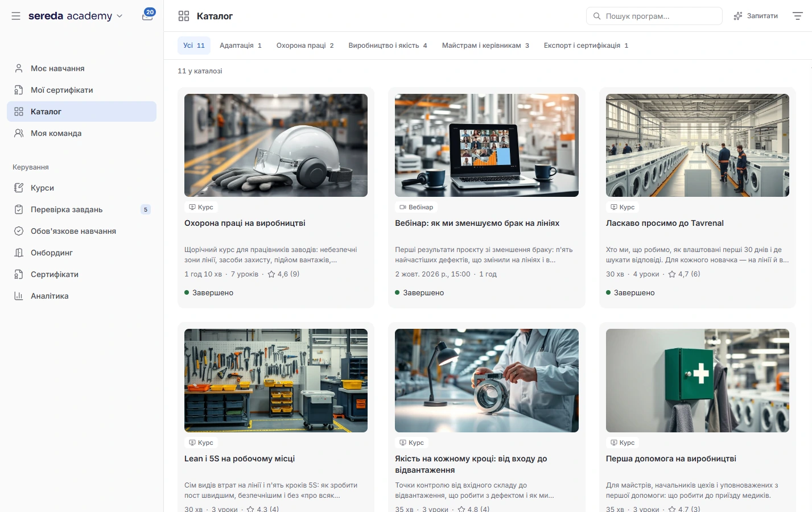This screenshot has width=812, height=512.
Task: Go to Моє навчання in sidebar
Action: tap(81, 68)
